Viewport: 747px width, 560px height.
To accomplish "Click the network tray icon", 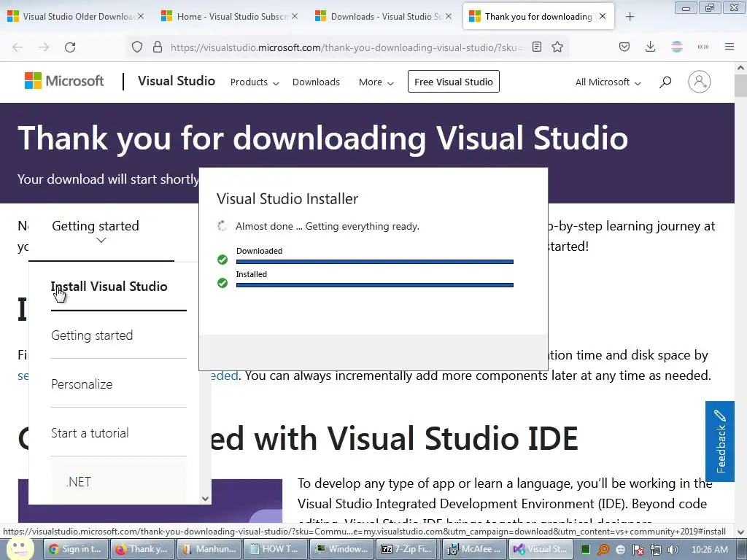I will click(656, 550).
